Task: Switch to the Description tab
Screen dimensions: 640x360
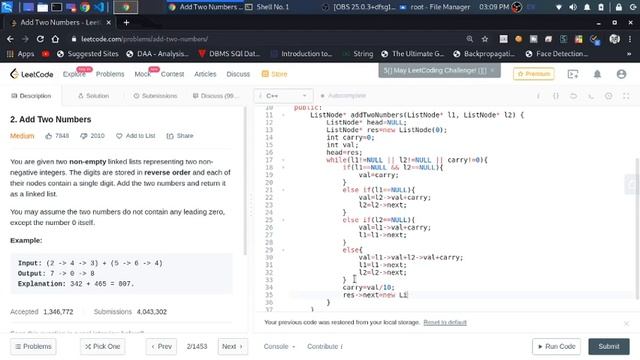Action: pos(31,96)
